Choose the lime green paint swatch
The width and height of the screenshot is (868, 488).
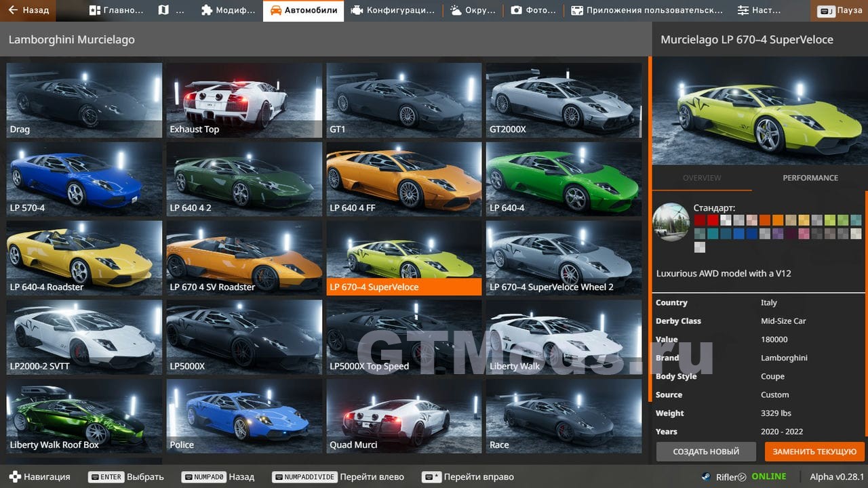point(830,220)
